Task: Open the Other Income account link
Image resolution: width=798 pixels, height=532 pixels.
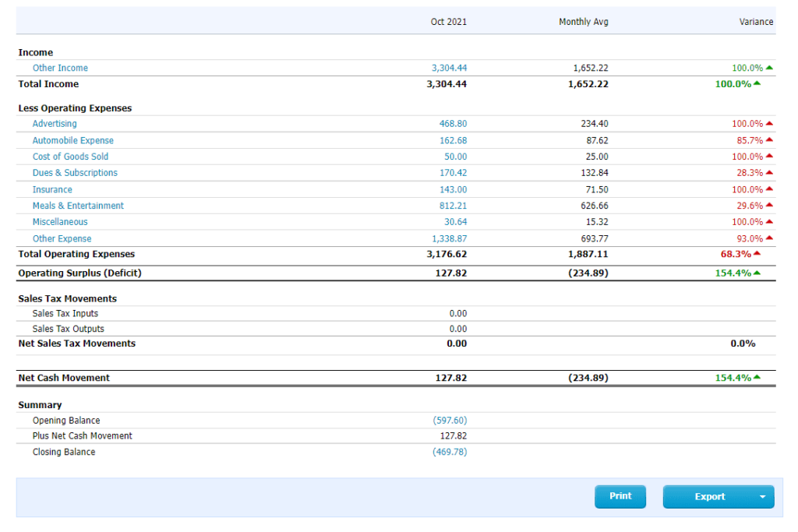Action: (60, 68)
